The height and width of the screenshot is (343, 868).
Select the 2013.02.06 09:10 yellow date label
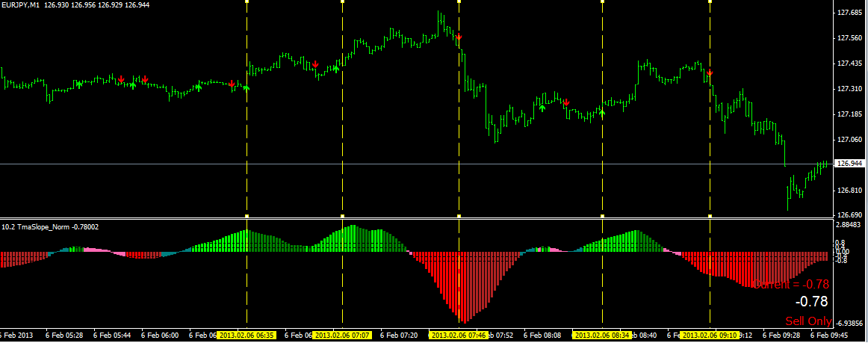710,336
